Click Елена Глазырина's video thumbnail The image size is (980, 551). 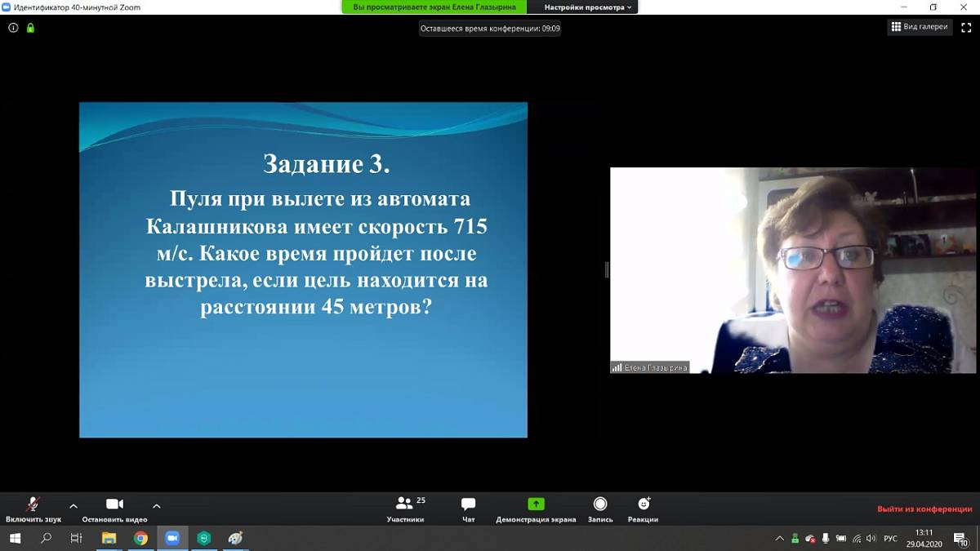point(793,270)
